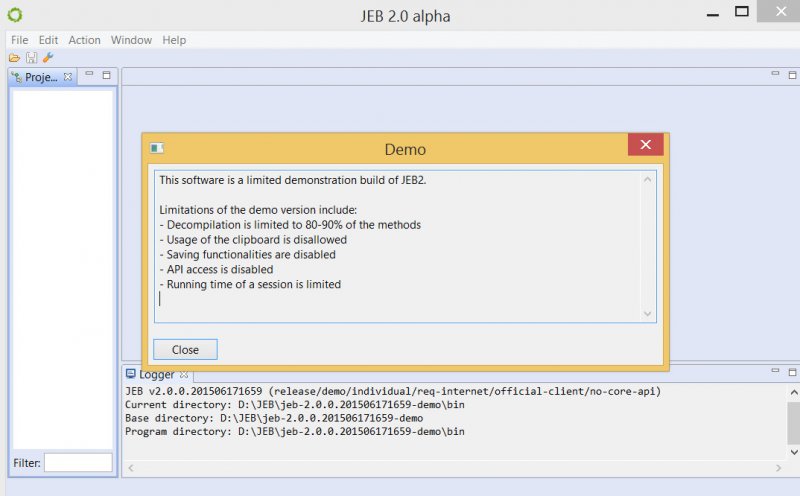The height and width of the screenshot is (496, 800).
Task: Click the Filter input field
Action: [x=78, y=463]
